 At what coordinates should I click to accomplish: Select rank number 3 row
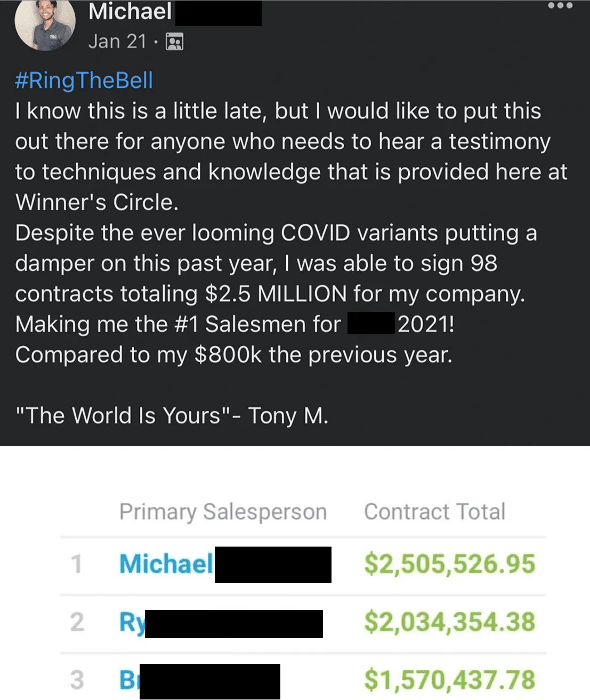[303, 677]
